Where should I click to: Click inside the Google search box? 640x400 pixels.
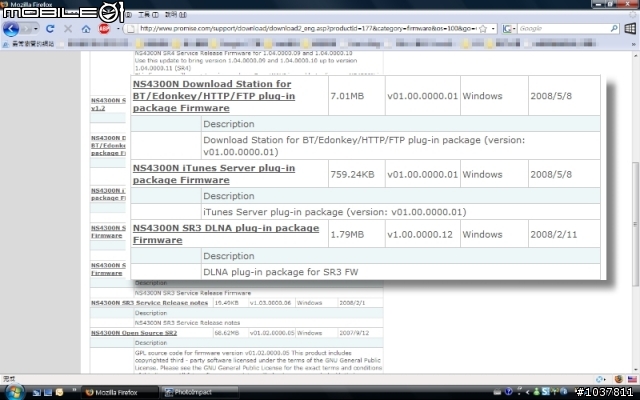point(563,29)
